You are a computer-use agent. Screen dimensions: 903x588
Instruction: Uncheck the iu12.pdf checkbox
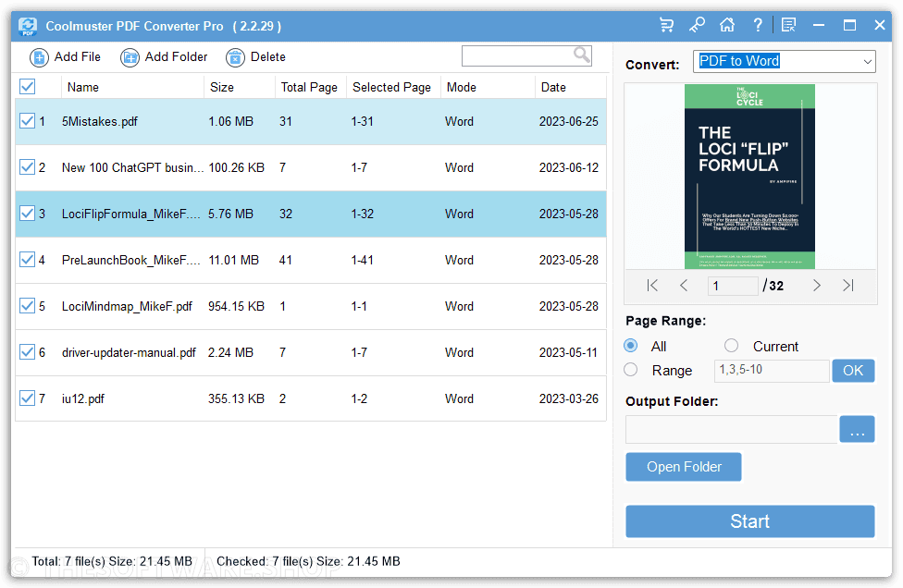click(x=27, y=398)
